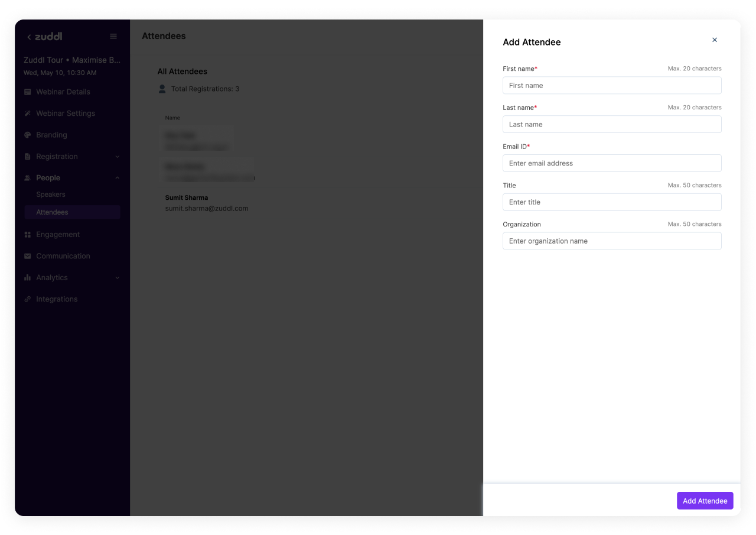Click the Name column header
The width and height of the screenshot is (756, 535).
pos(172,118)
